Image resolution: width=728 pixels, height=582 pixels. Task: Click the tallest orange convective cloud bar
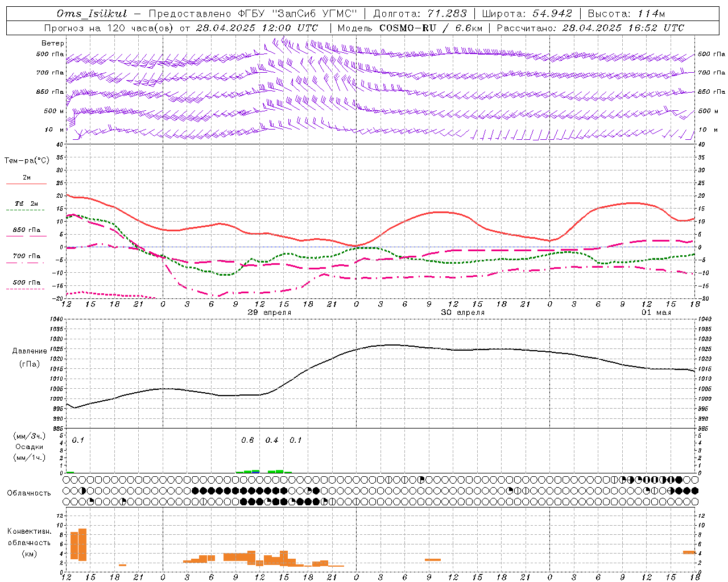(x=82, y=544)
